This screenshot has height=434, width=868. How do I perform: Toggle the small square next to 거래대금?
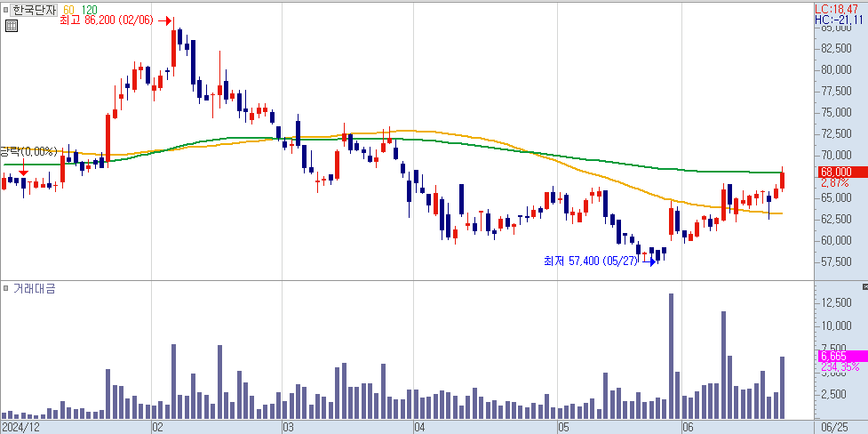tap(5, 288)
